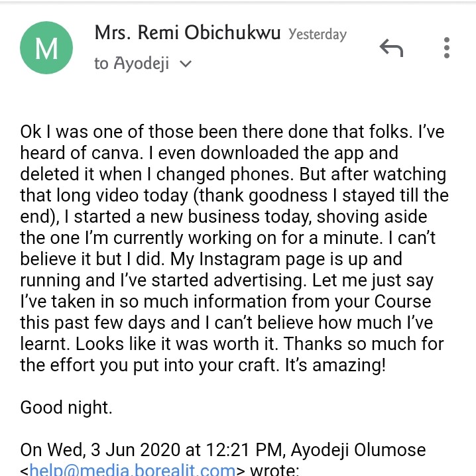The image size is (476, 476).
Task: Click the 'wrote:' text after the email address
Action: (274, 470)
